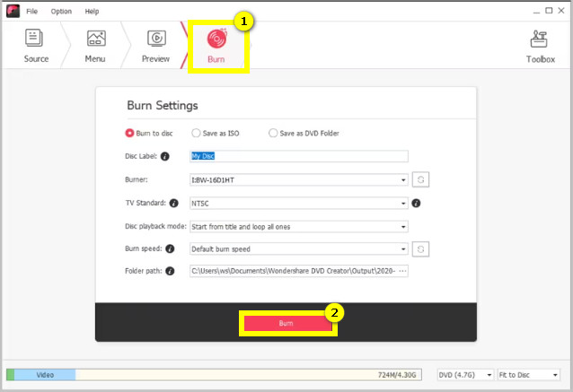
Task: Select the Save as DVD Folder option
Action: tap(304, 134)
